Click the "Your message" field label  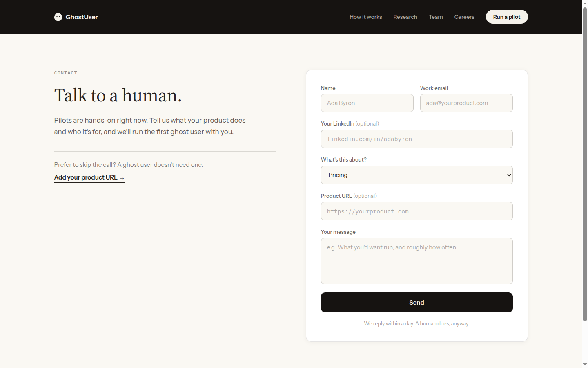click(x=338, y=232)
